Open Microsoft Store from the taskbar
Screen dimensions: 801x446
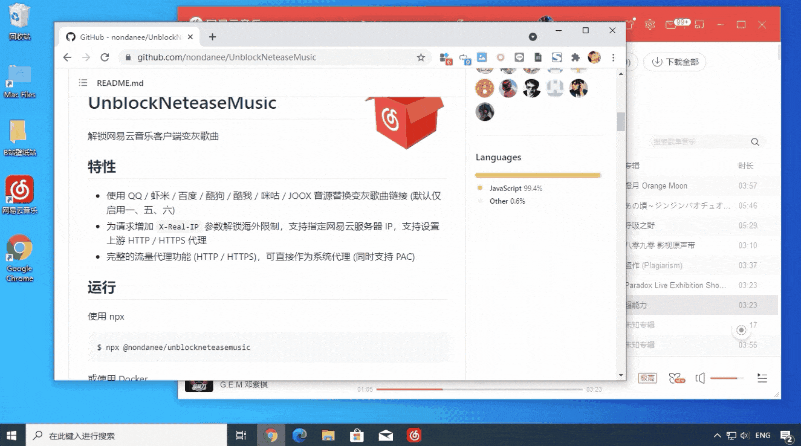(x=357, y=435)
